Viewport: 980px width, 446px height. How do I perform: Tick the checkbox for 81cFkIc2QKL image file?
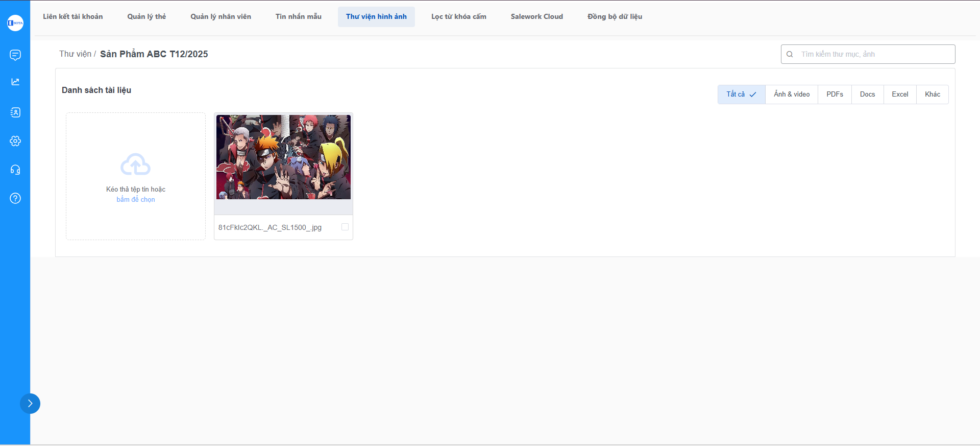pos(345,227)
